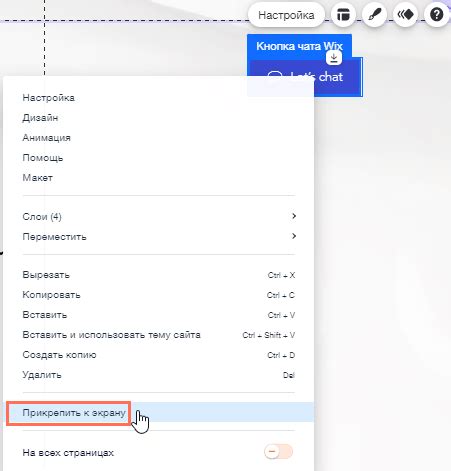Open the help question mark icon
The width and height of the screenshot is (451, 471).
point(437,15)
